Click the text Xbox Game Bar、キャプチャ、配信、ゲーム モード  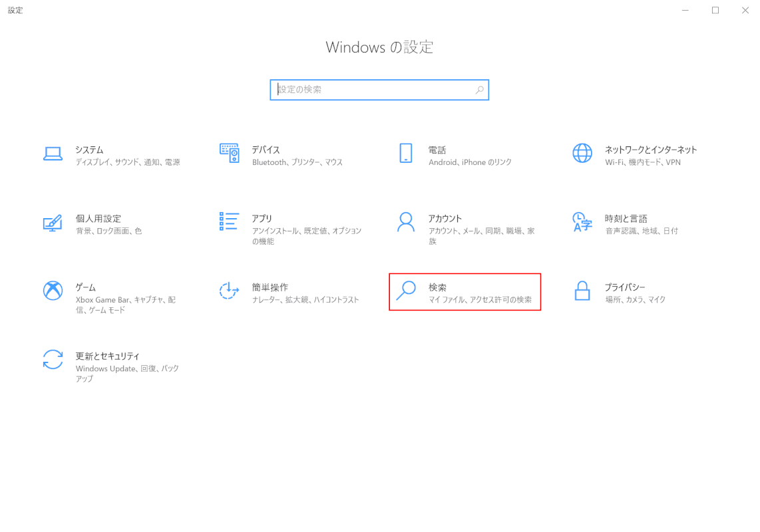click(126, 305)
